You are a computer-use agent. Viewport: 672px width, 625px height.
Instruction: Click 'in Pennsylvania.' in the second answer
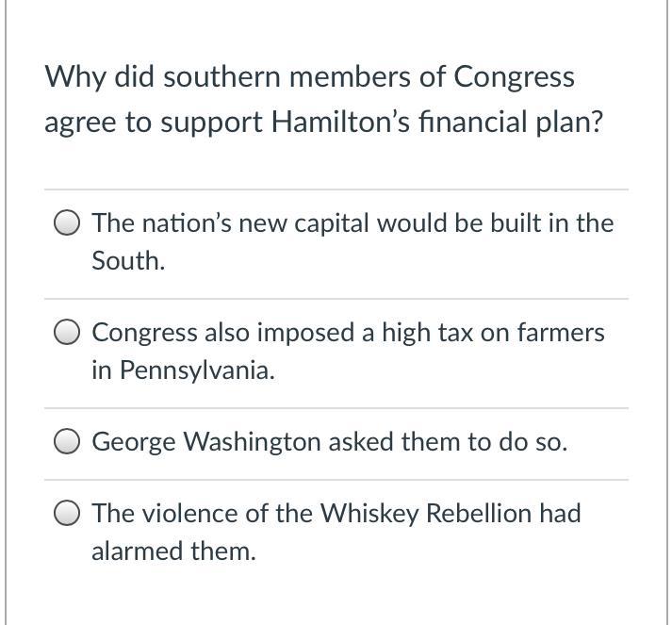coord(183,370)
